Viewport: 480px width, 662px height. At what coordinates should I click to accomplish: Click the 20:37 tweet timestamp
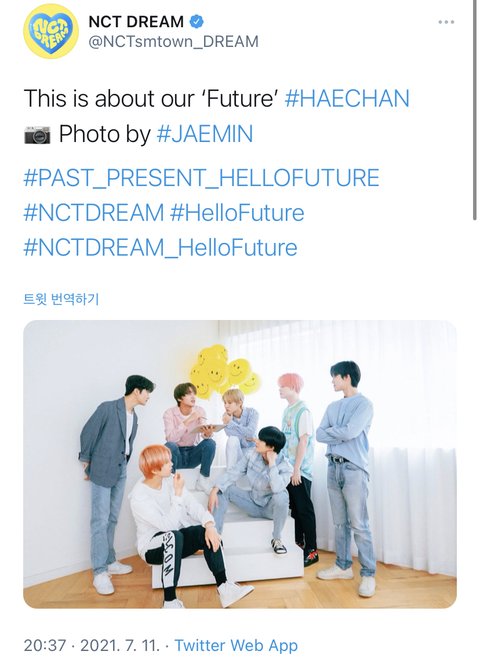pyautogui.click(x=45, y=646)
